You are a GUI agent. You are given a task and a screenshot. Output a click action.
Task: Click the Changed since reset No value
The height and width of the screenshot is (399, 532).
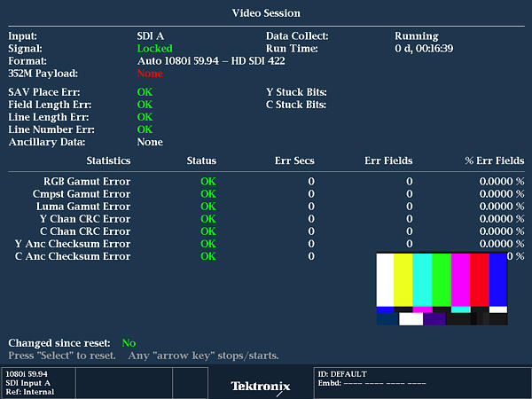point(129,342)
